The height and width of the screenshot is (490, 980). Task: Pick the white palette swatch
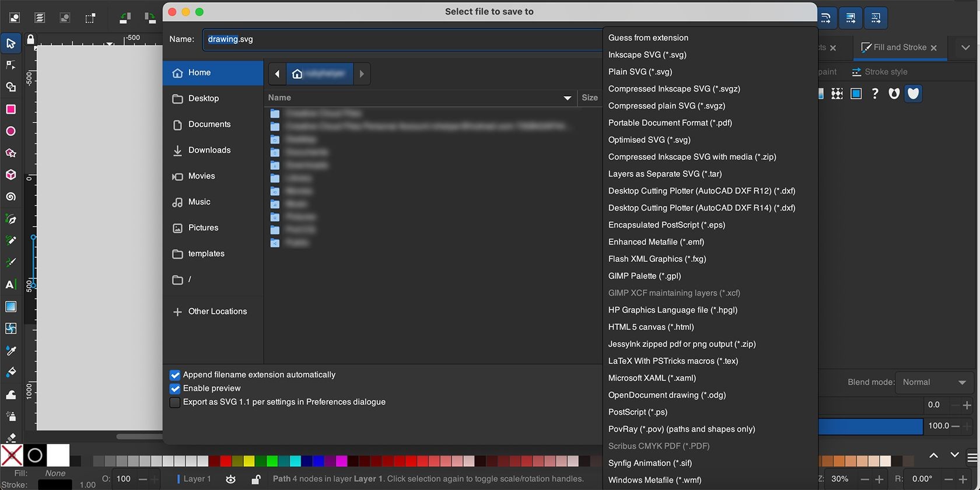[x=58, y=455]
